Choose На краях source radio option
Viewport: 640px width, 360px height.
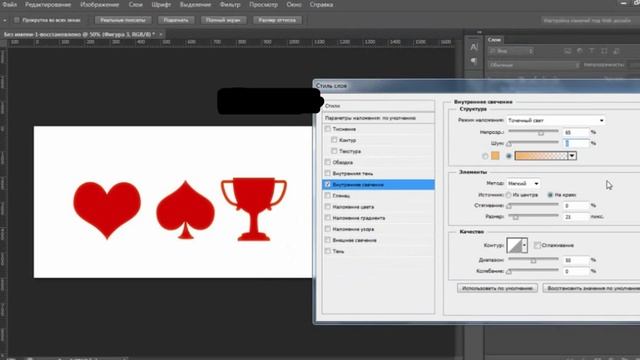550,195
